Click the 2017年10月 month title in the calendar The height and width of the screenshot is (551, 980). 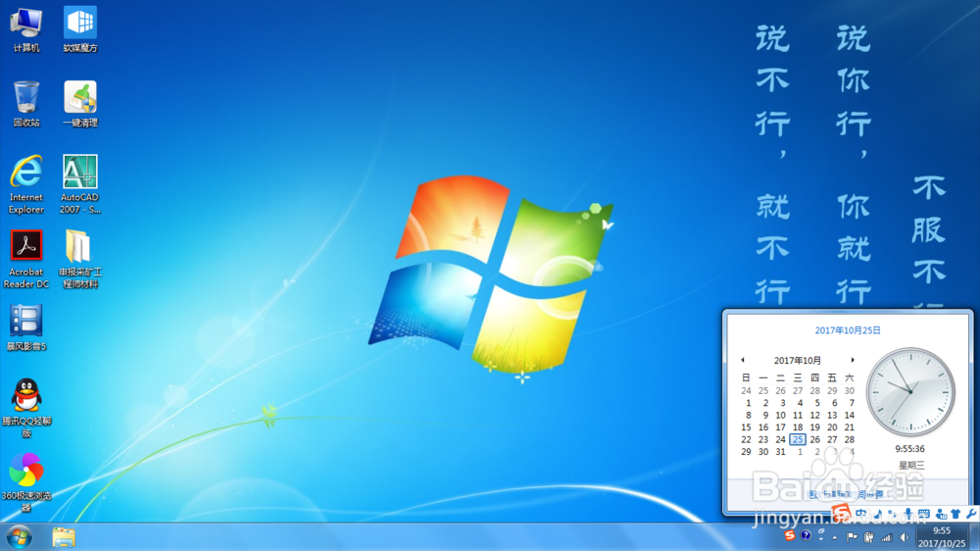click(x=798, y=360)
